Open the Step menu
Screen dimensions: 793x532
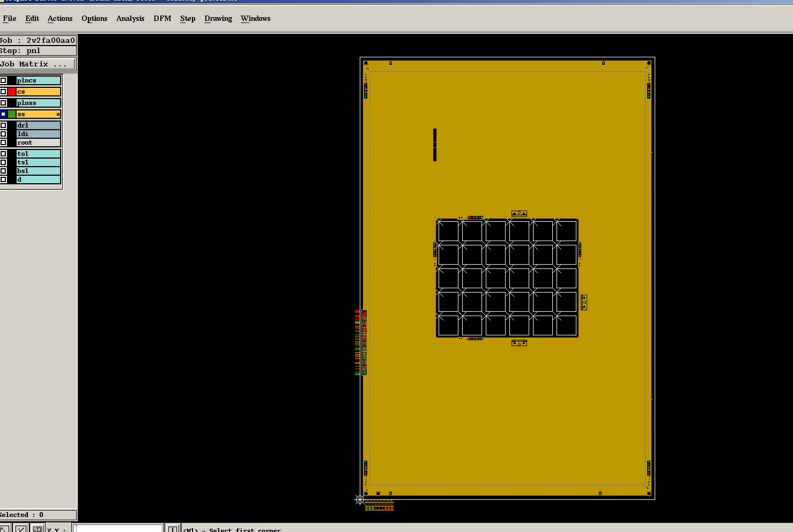(188, 18)
